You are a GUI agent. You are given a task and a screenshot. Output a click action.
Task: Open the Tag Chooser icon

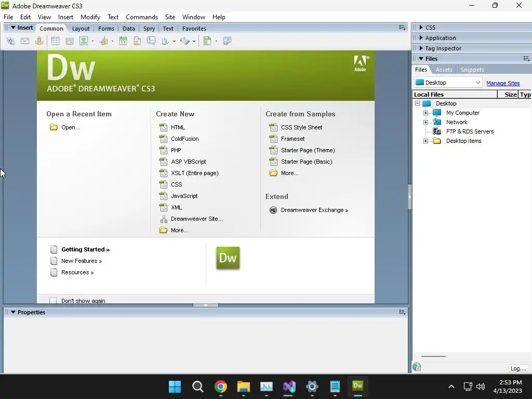click(227, 41)
